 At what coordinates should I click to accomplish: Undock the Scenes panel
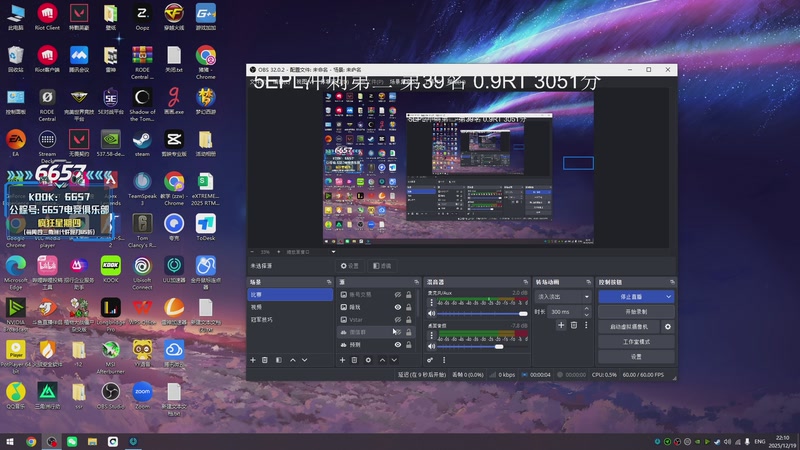329,282
